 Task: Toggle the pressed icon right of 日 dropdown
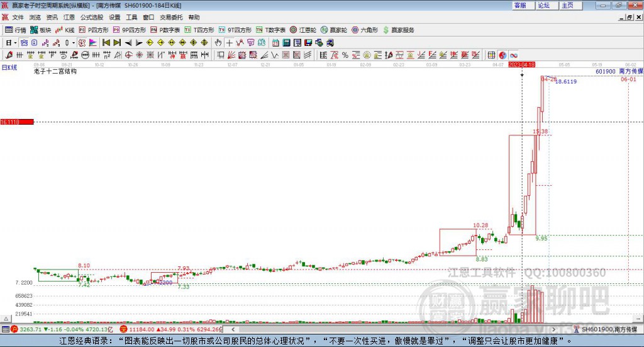point(24,43)
